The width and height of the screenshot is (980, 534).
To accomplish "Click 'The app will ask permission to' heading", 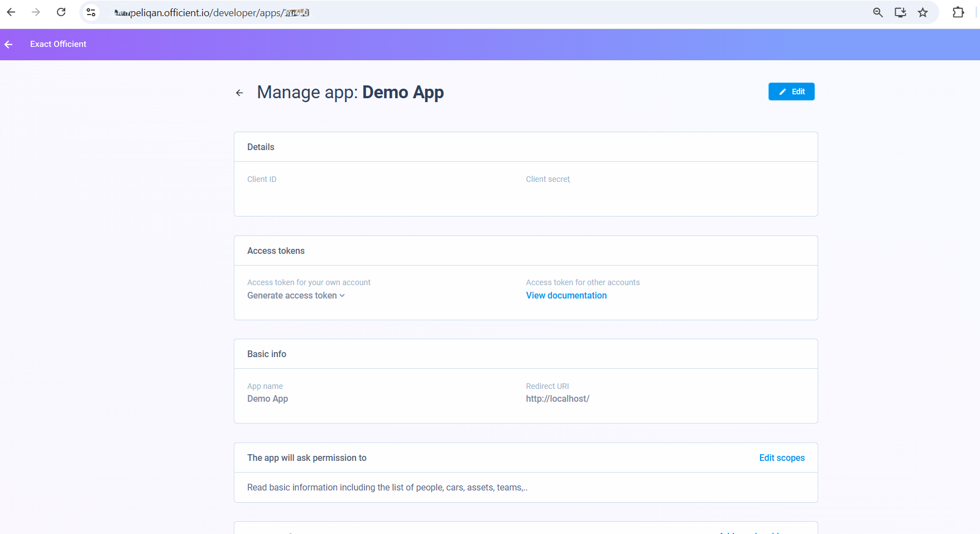I will coord(307,458).
